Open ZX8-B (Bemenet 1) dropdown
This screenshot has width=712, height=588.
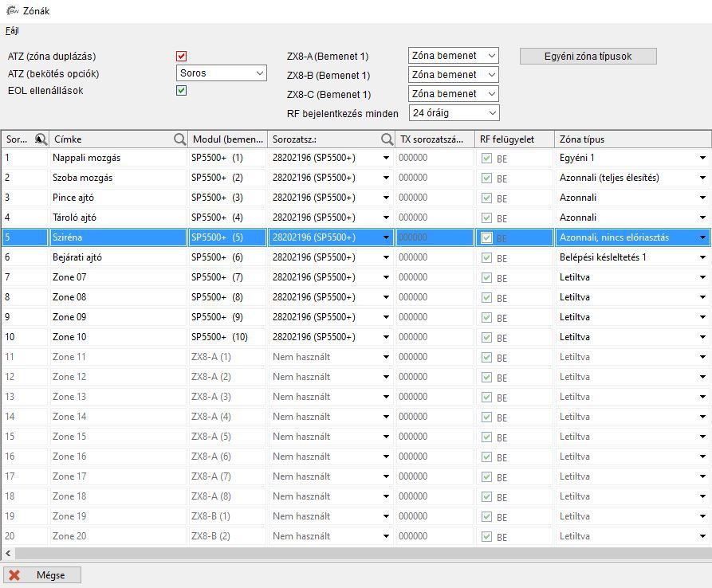[x=454, y=75]
